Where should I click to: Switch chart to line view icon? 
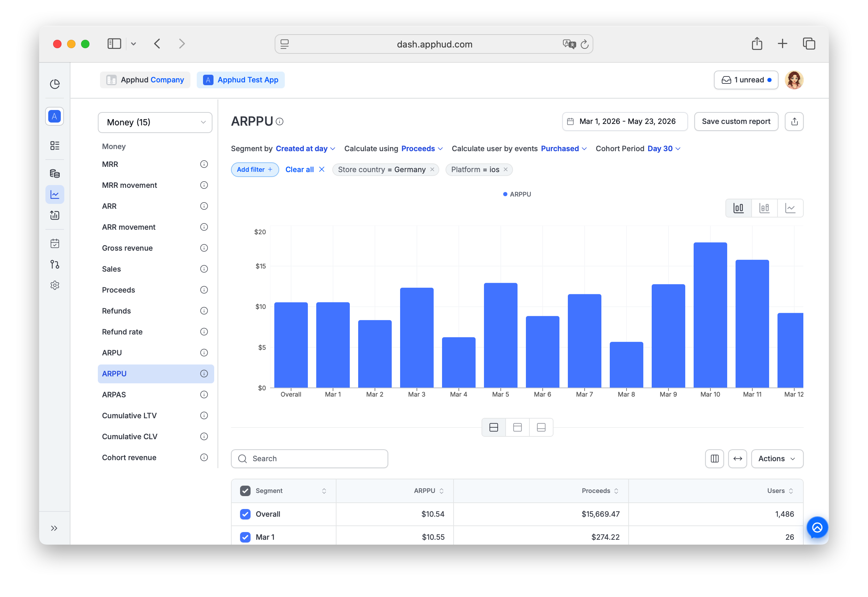click(x=790, y=208)
